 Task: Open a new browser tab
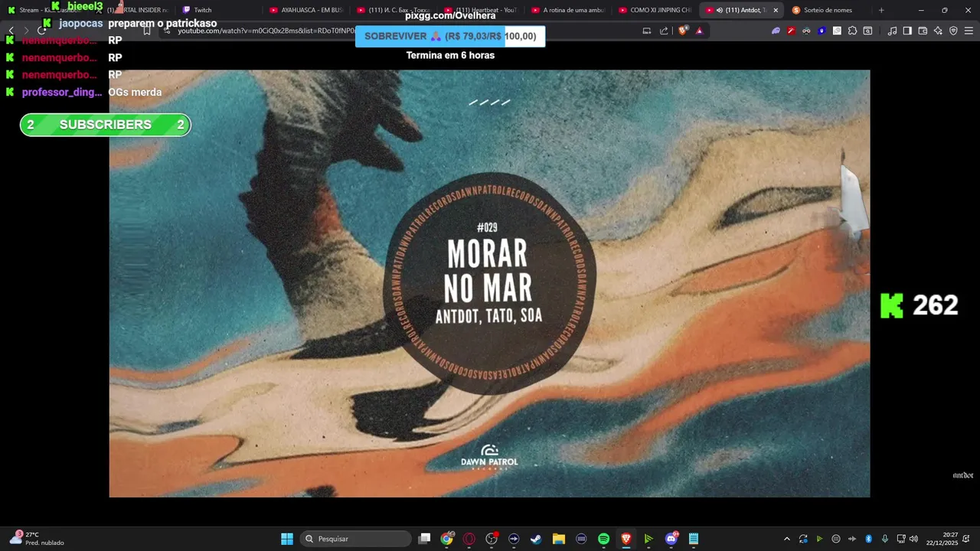coord(881,10)
